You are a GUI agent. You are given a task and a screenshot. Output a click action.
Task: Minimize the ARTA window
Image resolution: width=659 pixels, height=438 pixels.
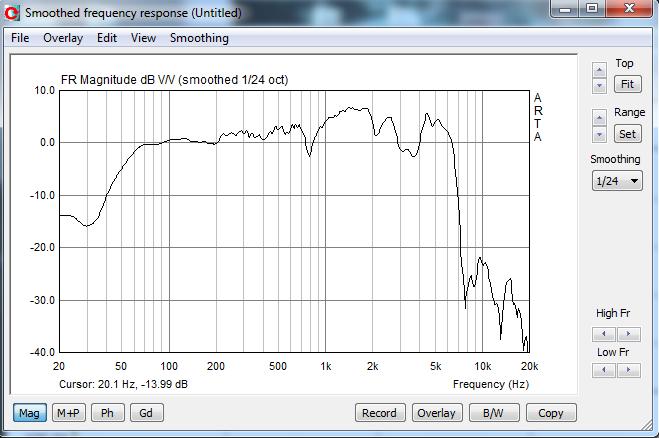[x=565, y=8]
